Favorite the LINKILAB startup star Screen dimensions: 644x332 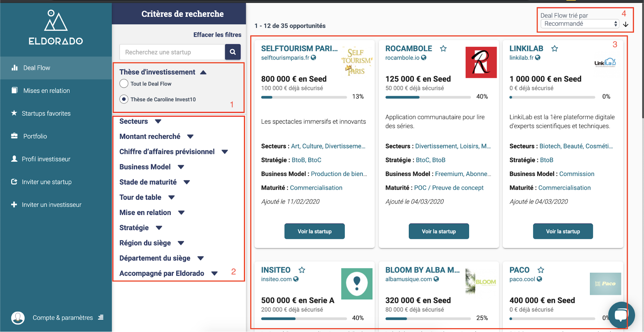click(554, 48)
